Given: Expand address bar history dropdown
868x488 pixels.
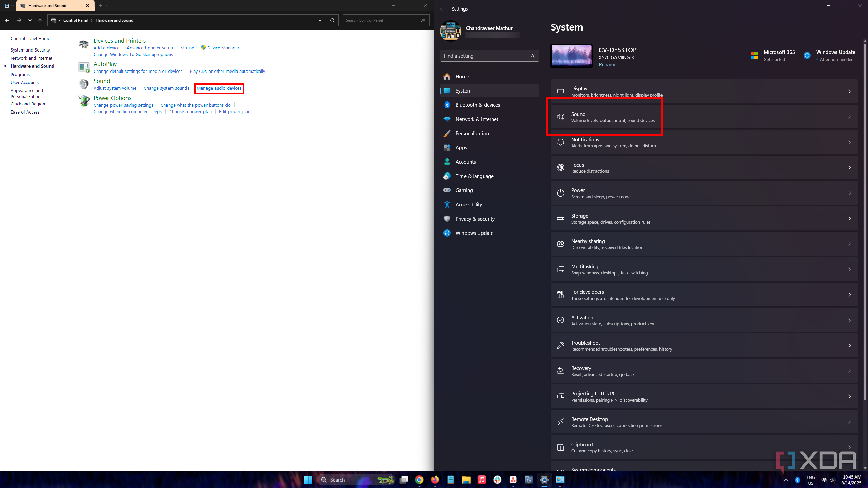Looking at the screenshot, I should 320,20.
